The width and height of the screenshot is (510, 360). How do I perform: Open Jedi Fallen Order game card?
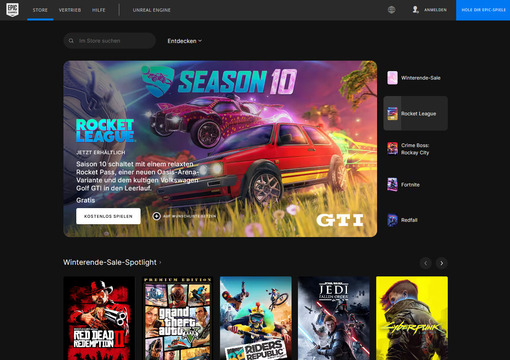[334, 318]
